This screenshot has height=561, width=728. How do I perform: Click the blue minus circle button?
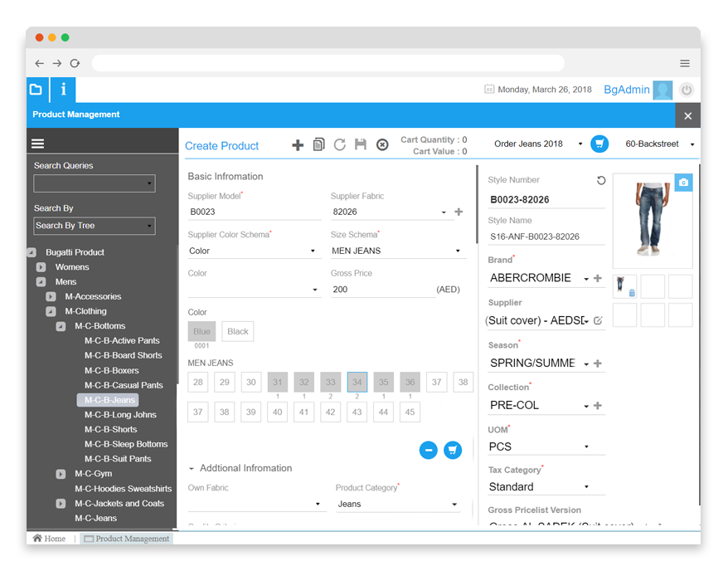[429, 450]
